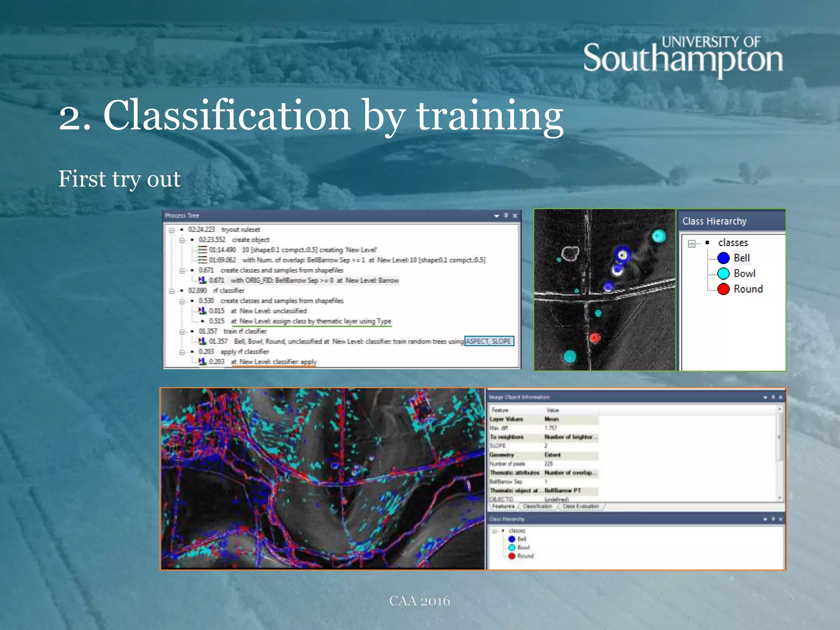Click the highlighted ASPECT, SLOPE features text
The height and width of the screenshot is (630, 840).
(x=488, y=341)
